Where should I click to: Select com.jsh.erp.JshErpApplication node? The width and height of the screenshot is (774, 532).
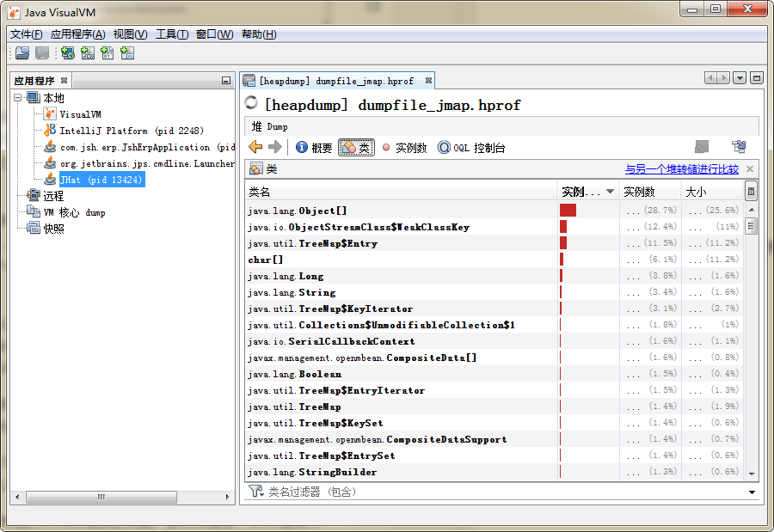(x=148, y=147)
